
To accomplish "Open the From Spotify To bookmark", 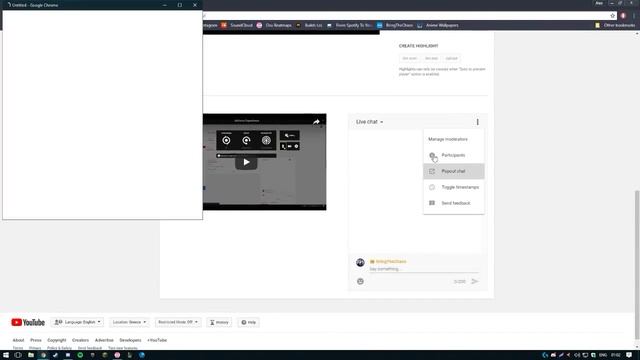I will coord(349,25).
